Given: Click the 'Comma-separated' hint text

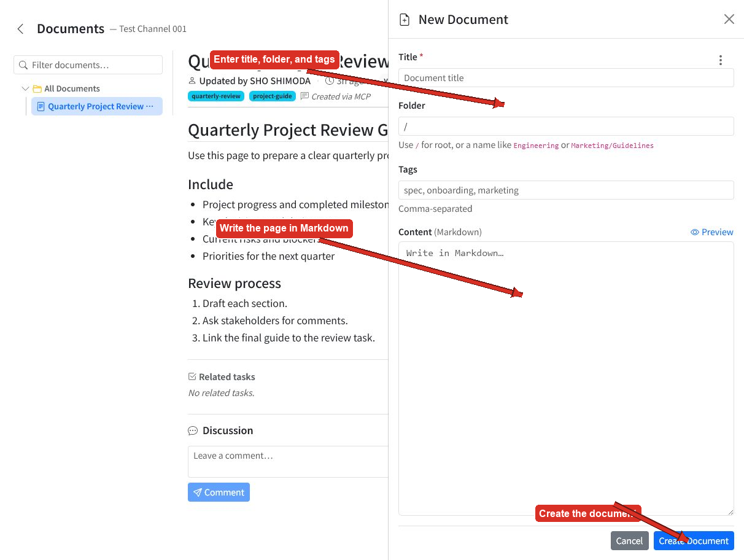Looking at the screenshot, I should click(x=435, y=209).
